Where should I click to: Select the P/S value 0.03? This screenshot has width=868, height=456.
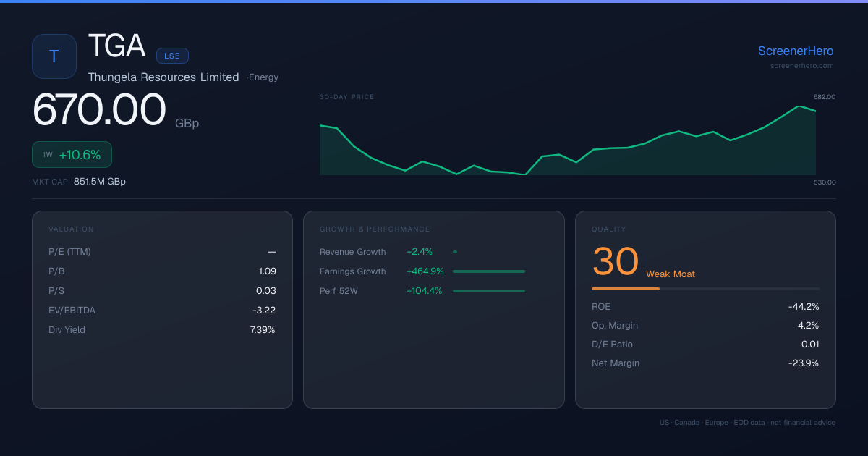tap(266, 291)
